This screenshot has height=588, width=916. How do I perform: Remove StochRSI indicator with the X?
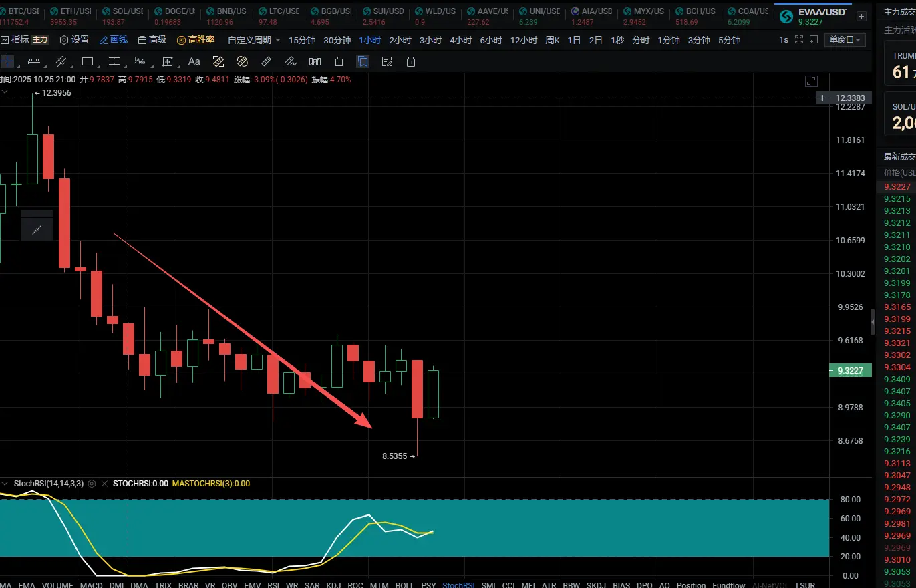tap(104, 484)
